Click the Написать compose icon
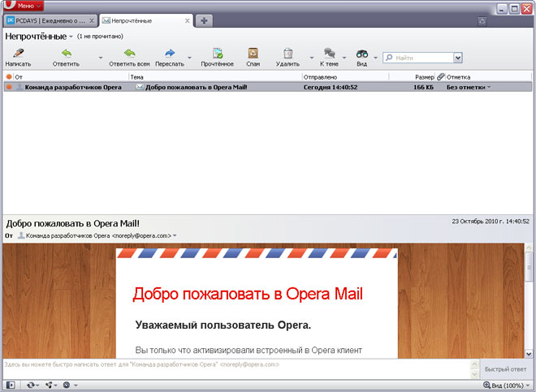The height and width of the screenshot is (392, 536). click(x=18, y=53)
